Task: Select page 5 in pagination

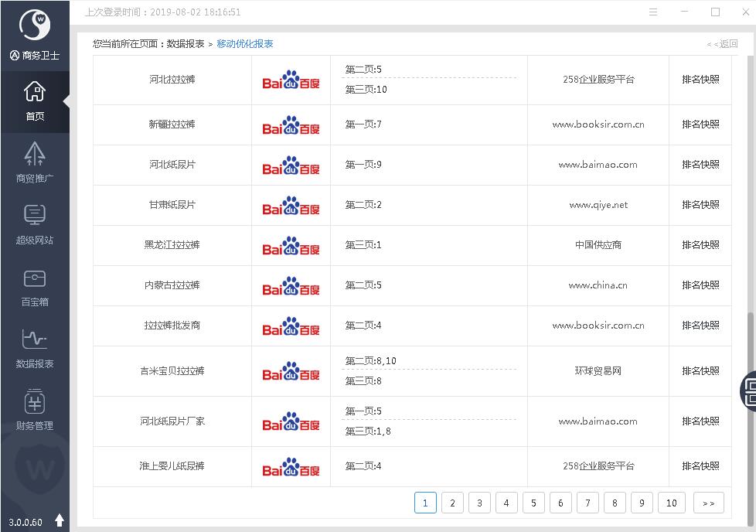Action: [x=533, y=503]
